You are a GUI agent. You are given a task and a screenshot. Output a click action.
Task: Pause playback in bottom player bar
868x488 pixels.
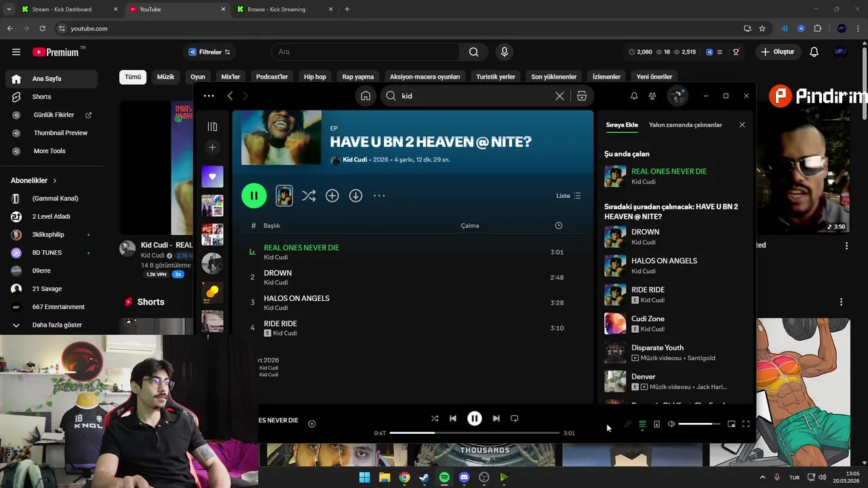point(475,419)
